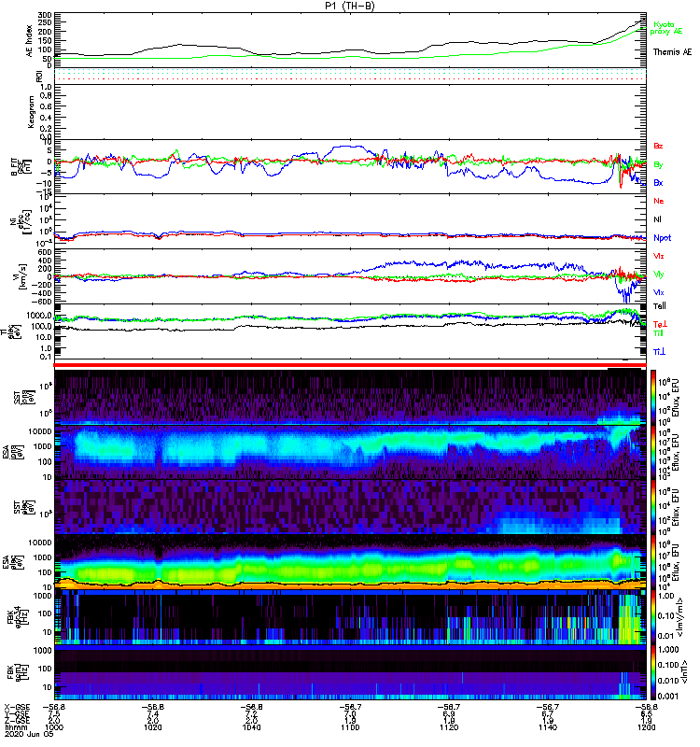
Task: Click the "600" tick on the Vi axis
Action: click(x=45, y=252)
